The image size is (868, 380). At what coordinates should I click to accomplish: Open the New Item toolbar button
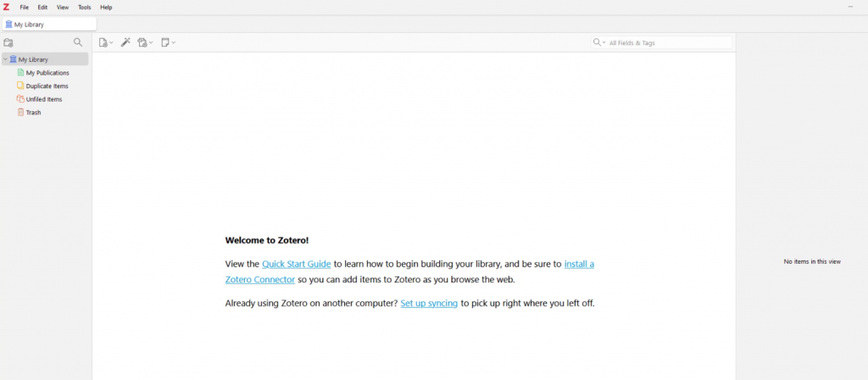pyautogui.click(x=105, y=42)
